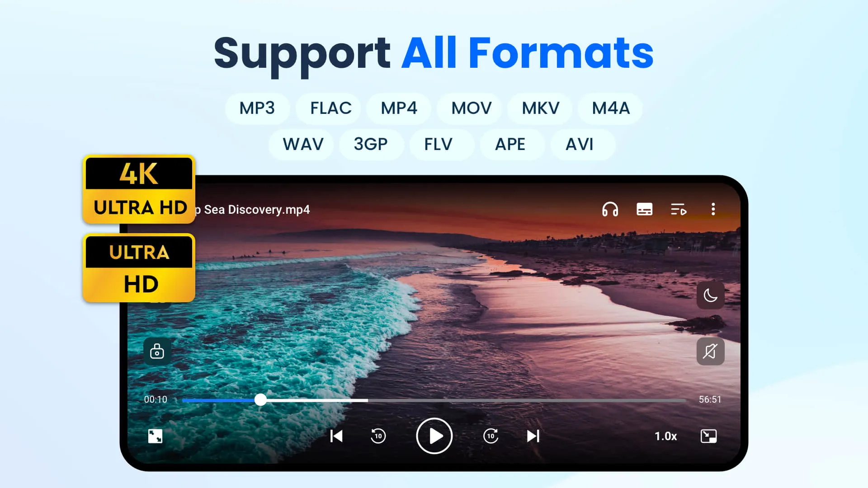Click the headphones audio output icon
The height and width of the screenshot is (488, 868).
[x=609, y=209]
